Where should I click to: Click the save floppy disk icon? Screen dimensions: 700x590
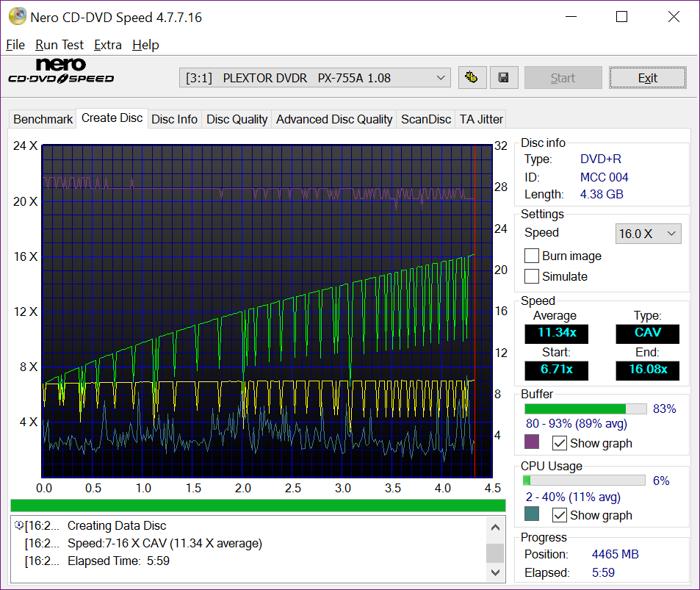504,78
